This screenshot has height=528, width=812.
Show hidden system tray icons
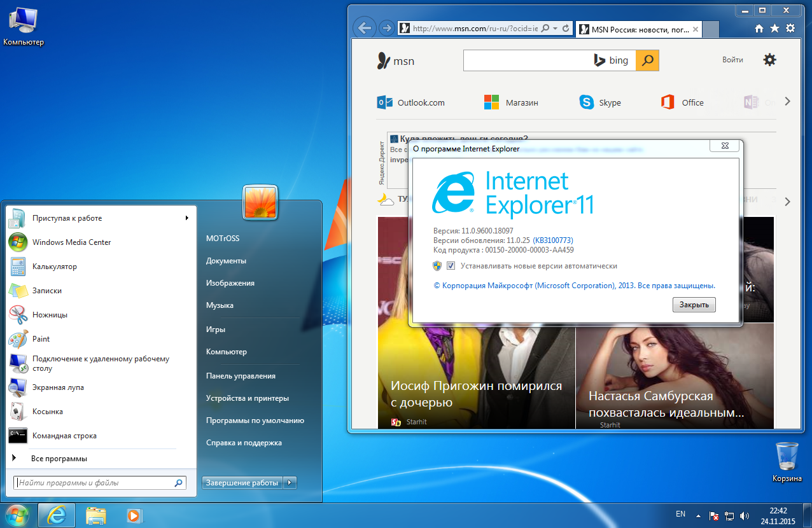click(x=698, y=515)
